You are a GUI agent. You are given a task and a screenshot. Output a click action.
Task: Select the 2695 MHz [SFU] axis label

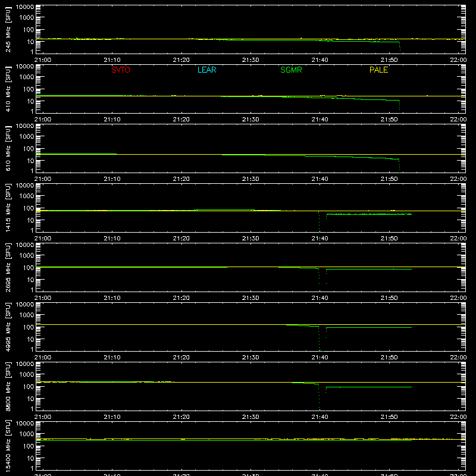click(8, 267)
